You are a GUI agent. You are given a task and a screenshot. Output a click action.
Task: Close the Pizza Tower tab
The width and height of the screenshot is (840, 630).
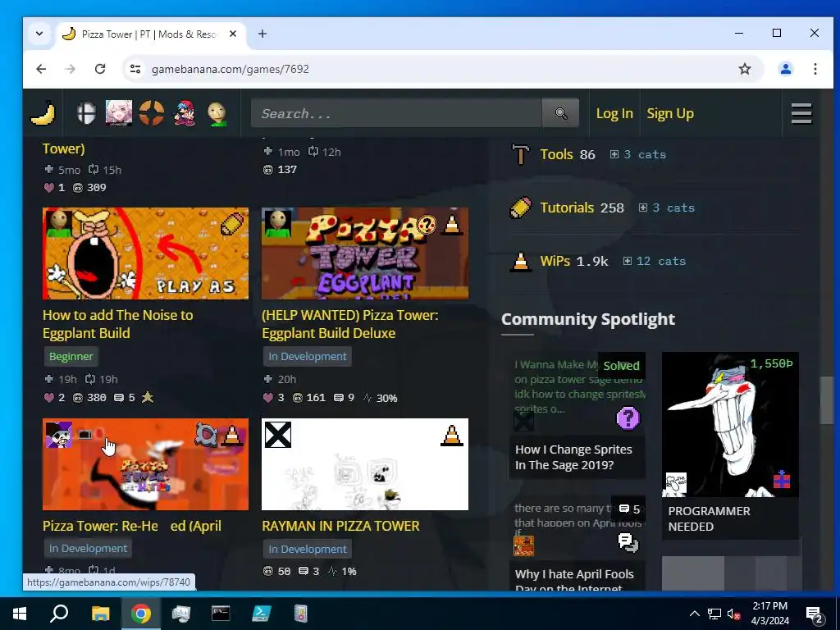pyautogui.click(x=233, y=34)
